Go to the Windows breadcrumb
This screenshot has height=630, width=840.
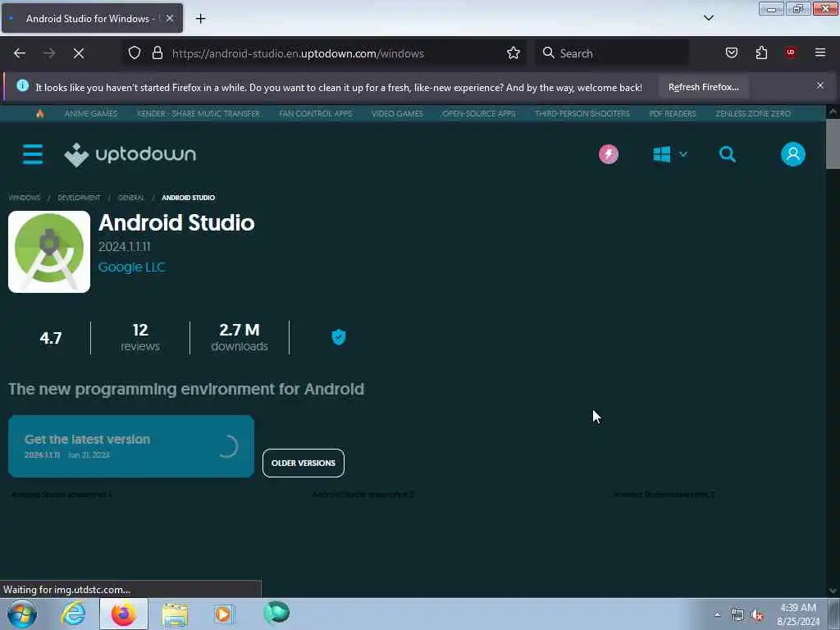pos(24,198)
